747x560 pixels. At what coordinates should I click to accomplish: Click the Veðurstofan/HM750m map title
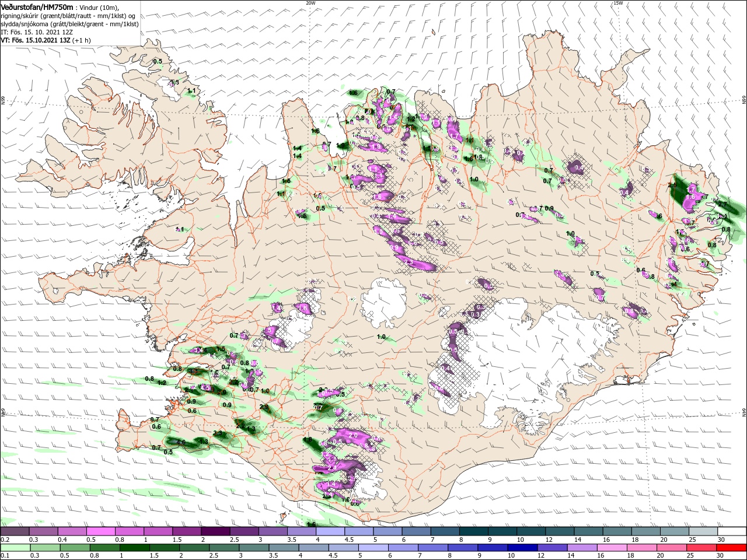pyautogui.click(x=37, y=6)
